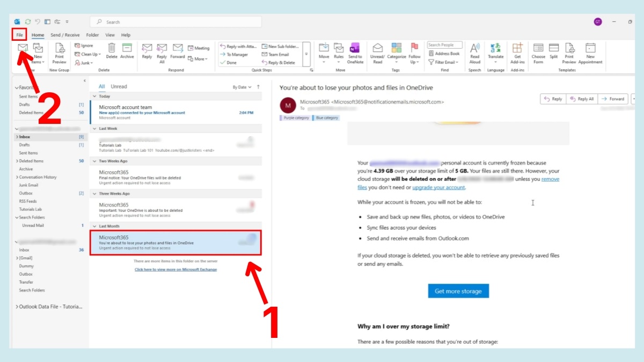Open the Rules menu
644x362 pixels.
(339, 53)
